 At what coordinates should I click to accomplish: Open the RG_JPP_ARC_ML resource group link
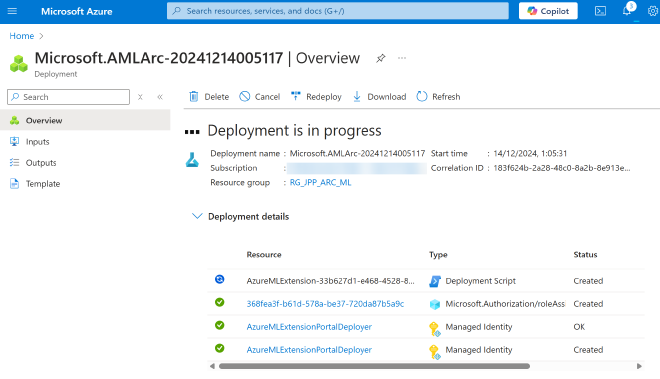[x=320, y=182]
